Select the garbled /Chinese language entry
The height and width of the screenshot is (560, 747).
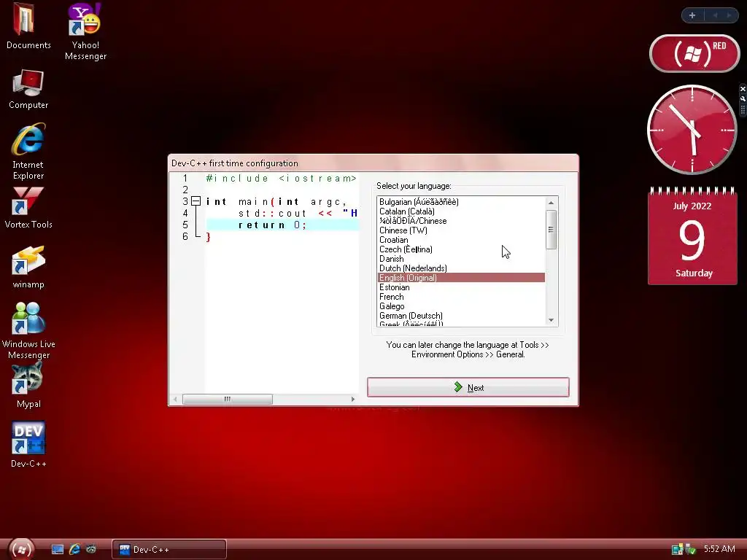(461, 221)
